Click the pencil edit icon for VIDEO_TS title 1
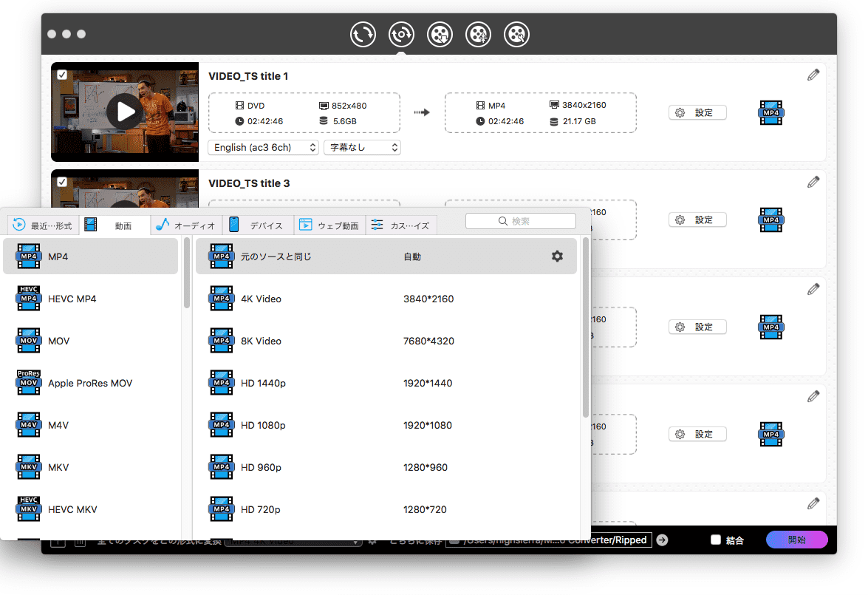This screenshot has width=868, height=595. [813, 75]
